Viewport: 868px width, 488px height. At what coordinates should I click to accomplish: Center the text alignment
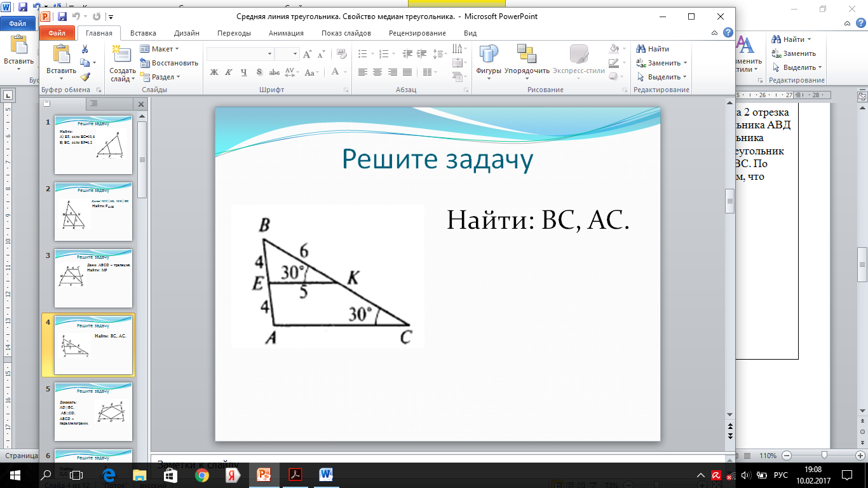coord(377,72)
